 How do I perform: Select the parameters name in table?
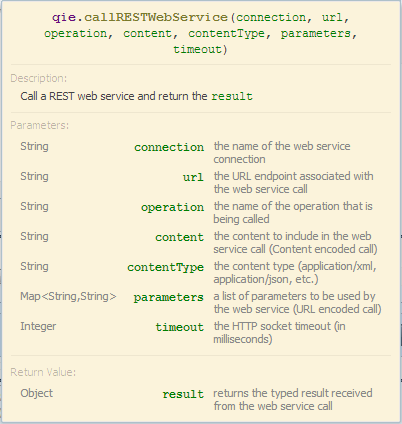(x=168, y=297)
